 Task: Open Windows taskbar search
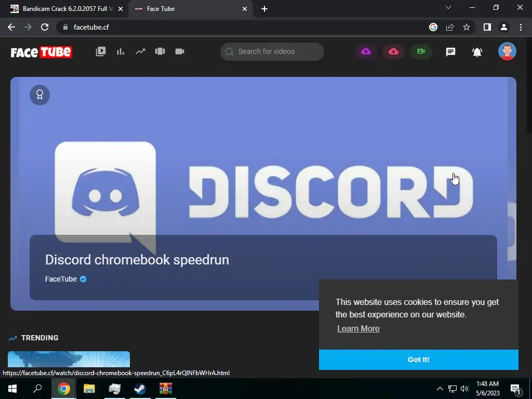pyautogui.click(x=37, y=389)
